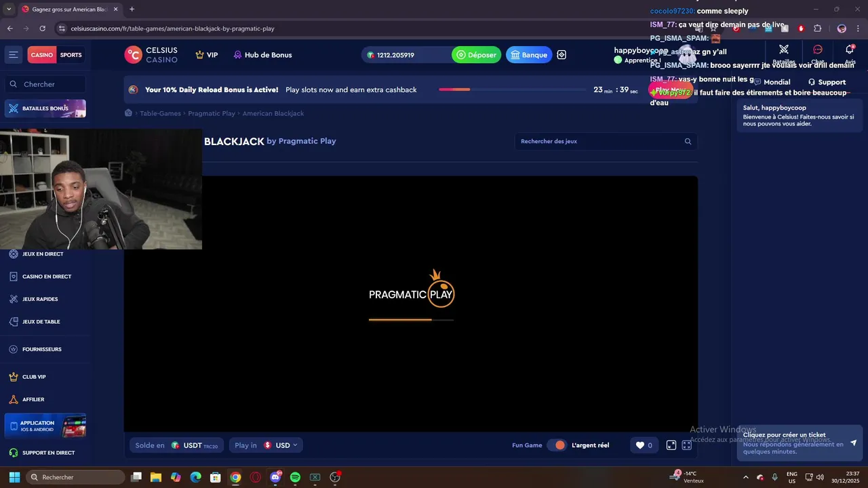
Task: Click the American Blackjack breadcrumb
Action: (273, 113)
